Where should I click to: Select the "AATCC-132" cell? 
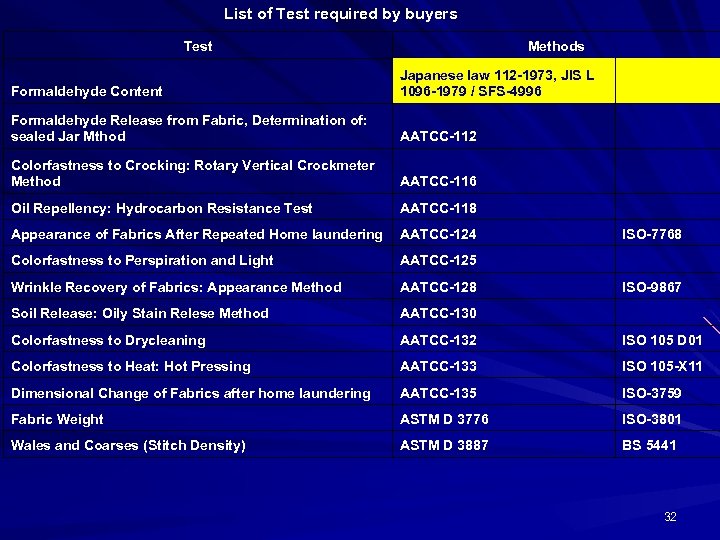pyautogui.click(x=438, y=341)
